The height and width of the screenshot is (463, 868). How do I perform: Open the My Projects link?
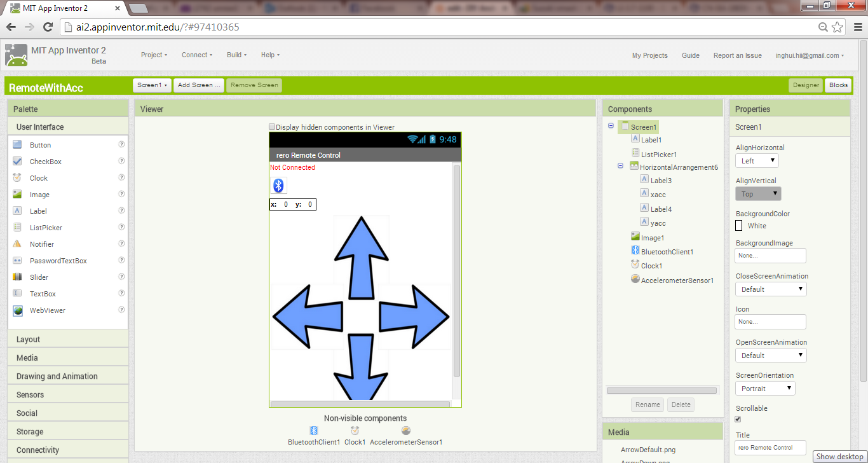tap(649, 55)
